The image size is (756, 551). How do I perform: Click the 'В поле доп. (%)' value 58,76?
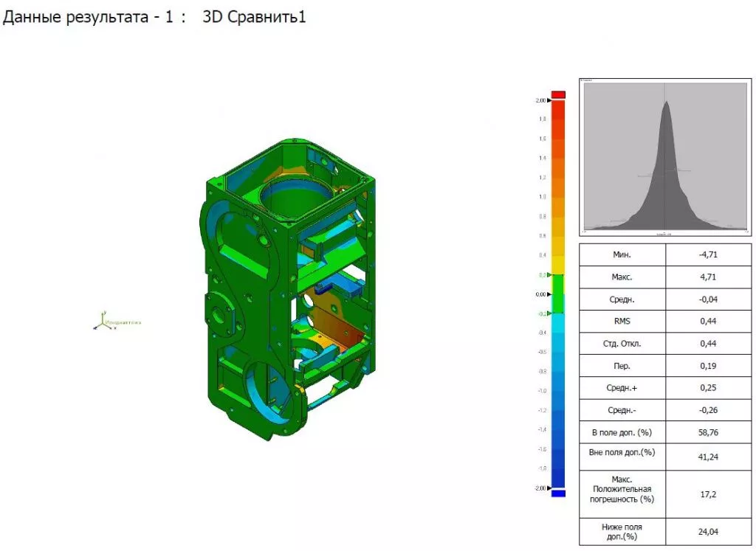pyautogui.click(x=708, y=432)
